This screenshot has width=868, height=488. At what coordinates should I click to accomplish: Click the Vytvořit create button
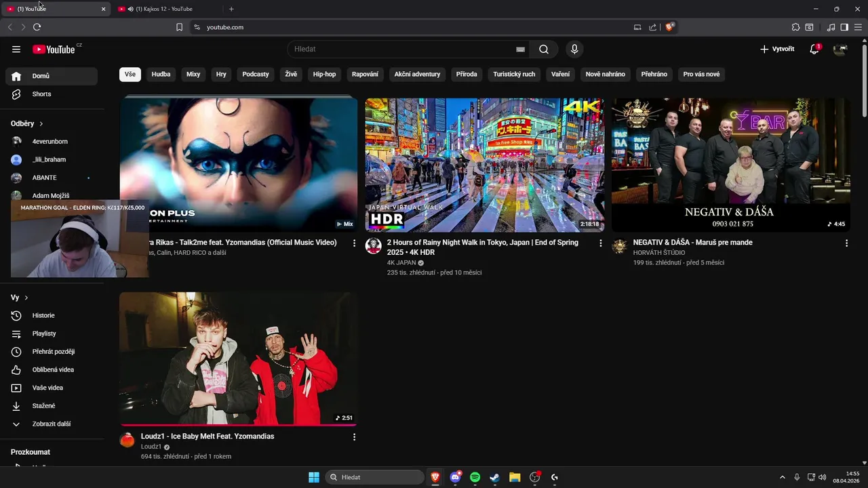coord(777,49)
